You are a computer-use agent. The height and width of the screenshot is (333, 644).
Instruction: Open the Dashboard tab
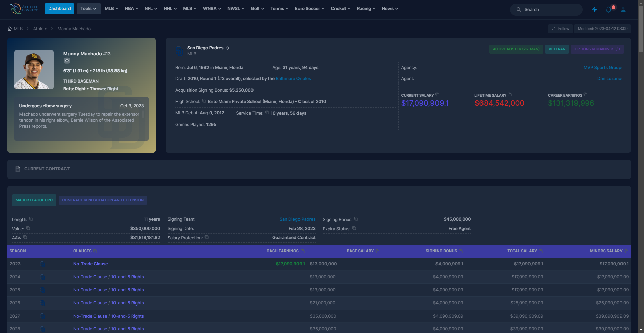click(59, 9)
